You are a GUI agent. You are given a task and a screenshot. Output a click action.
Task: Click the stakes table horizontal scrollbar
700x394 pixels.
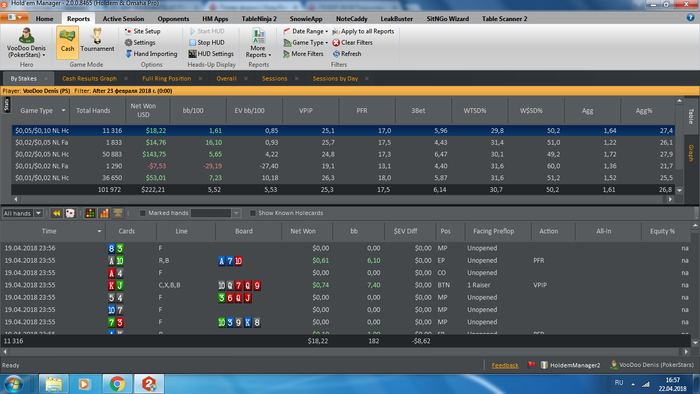[x=343, y=199]
